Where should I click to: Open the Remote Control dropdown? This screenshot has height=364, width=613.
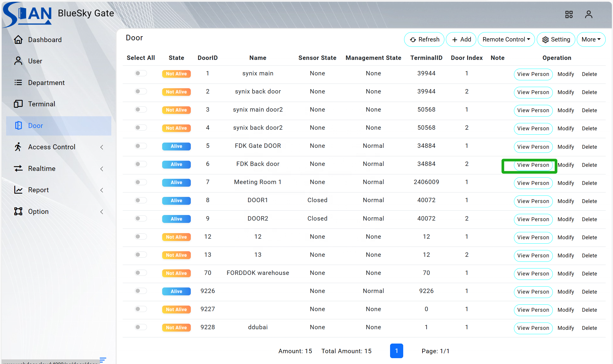(x=506, y=39)
